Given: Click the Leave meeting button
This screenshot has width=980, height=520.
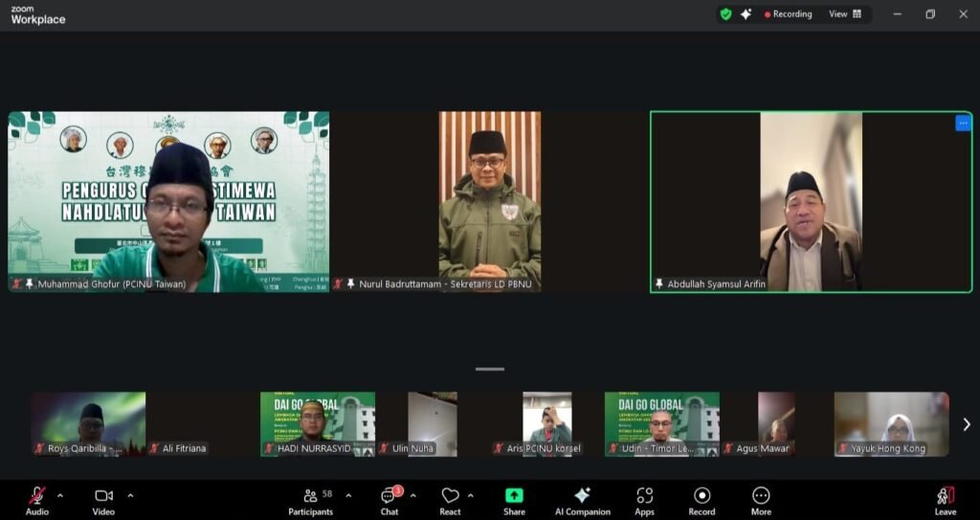Looking at the screenshot, I should [x=945, y=500].
